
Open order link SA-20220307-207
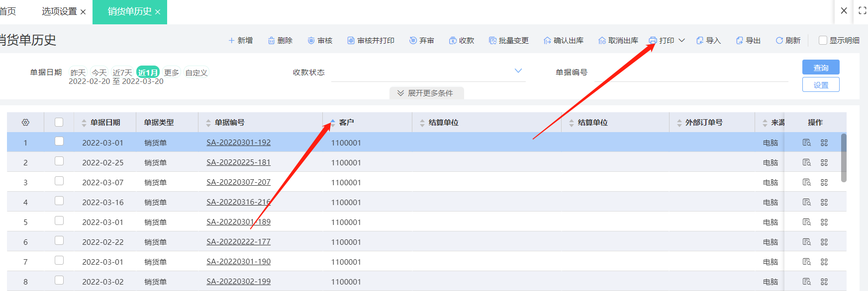[238, 182]
